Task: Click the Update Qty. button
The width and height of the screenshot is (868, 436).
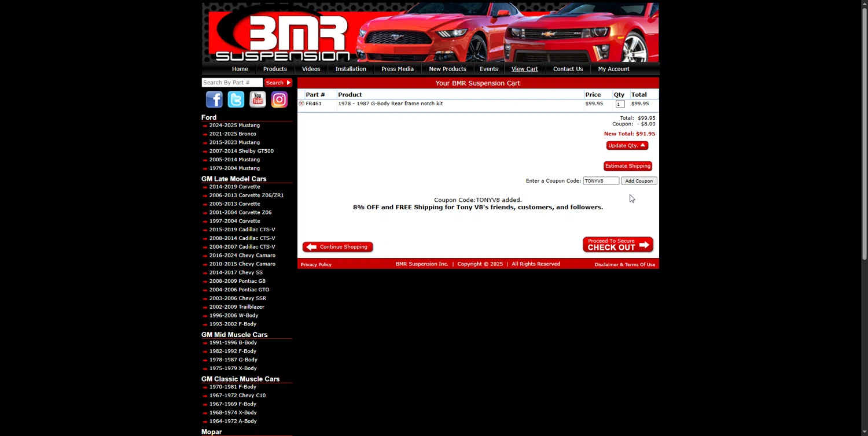Action: pyautogui.click(x=627, y=146)
